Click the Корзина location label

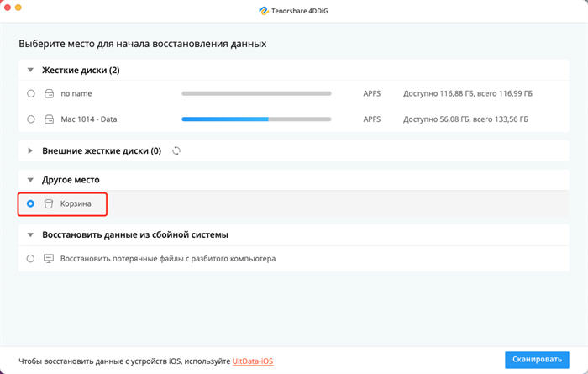pyautogui.click(x=76, y=203)
